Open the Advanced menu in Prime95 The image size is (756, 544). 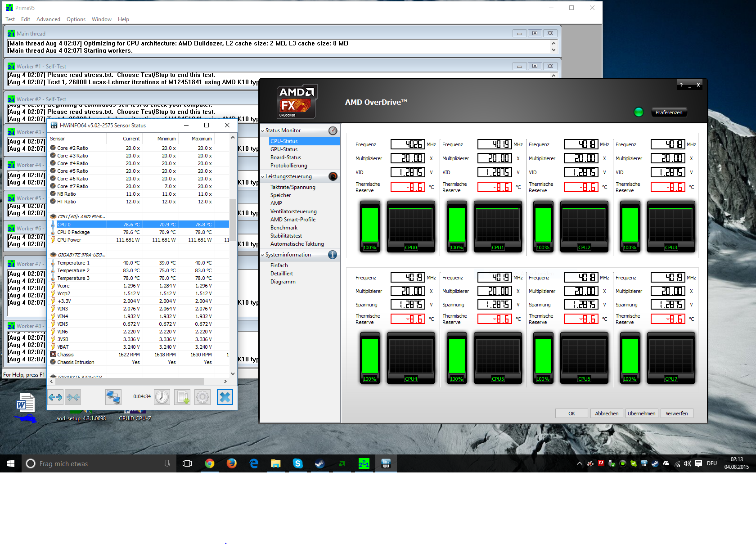coord(48,19)
